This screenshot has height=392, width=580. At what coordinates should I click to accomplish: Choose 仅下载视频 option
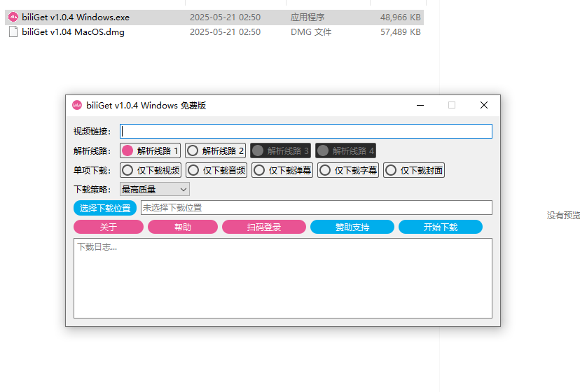(151, 170)
